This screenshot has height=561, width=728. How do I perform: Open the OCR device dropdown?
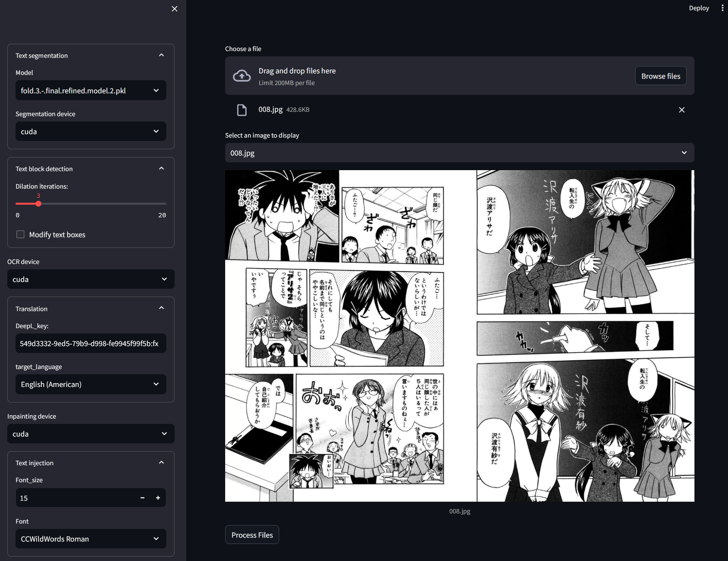(x=91, y=279)
